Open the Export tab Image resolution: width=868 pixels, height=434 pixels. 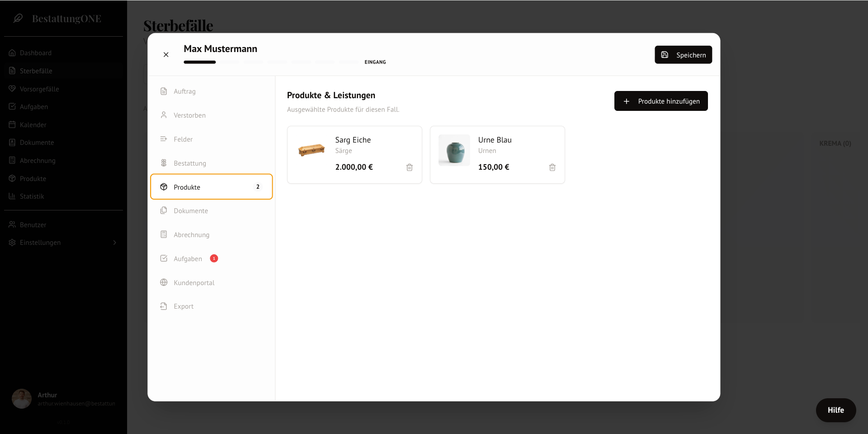point(212,306)
